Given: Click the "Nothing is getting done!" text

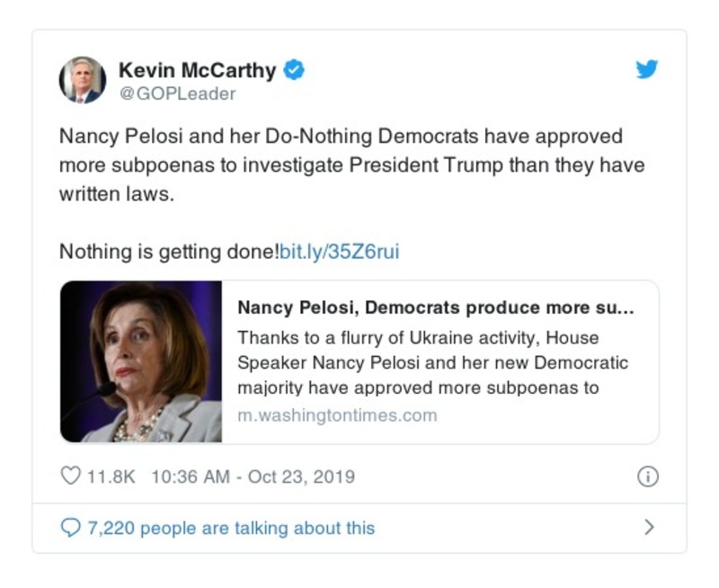Looking at the screenshot, I should pos(169,252).
